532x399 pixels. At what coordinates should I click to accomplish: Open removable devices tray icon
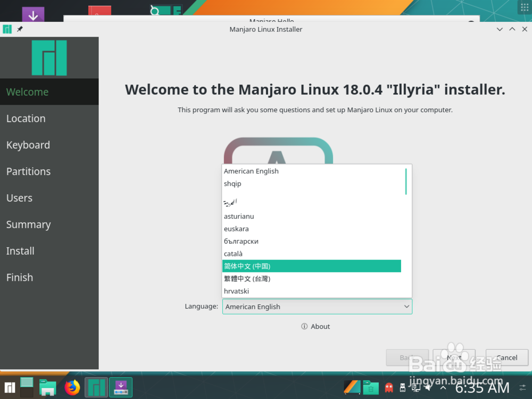click(403, 387)
